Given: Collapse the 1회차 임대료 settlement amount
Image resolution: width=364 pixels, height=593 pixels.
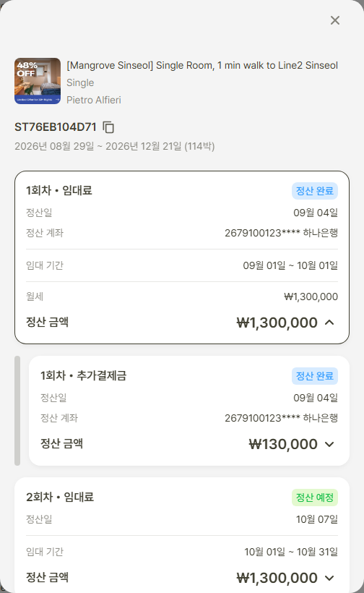Looking at the screenshot, I should tap(329, 323).
